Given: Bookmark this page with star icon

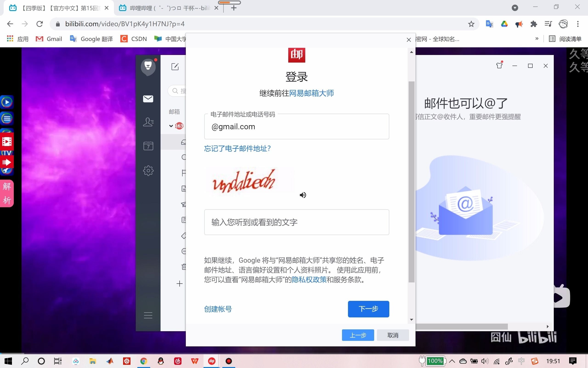Looking at the screenshot, I should click(x=471, y=24).
